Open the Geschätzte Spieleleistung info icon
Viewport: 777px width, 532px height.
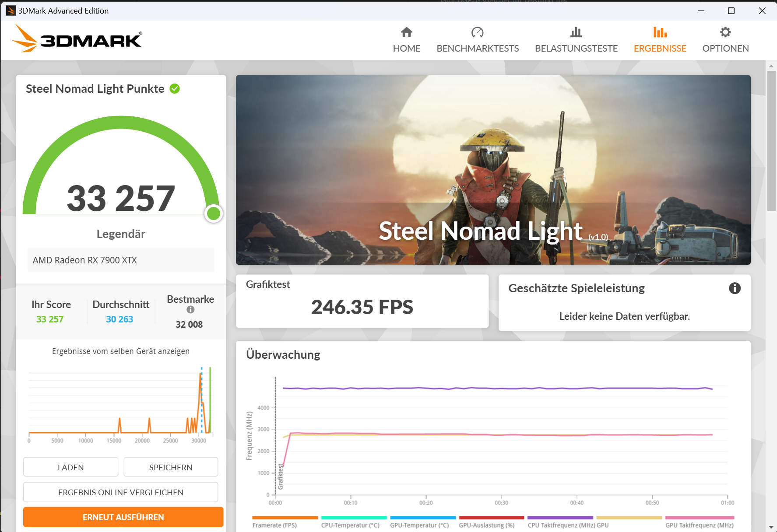pos(735,288)
